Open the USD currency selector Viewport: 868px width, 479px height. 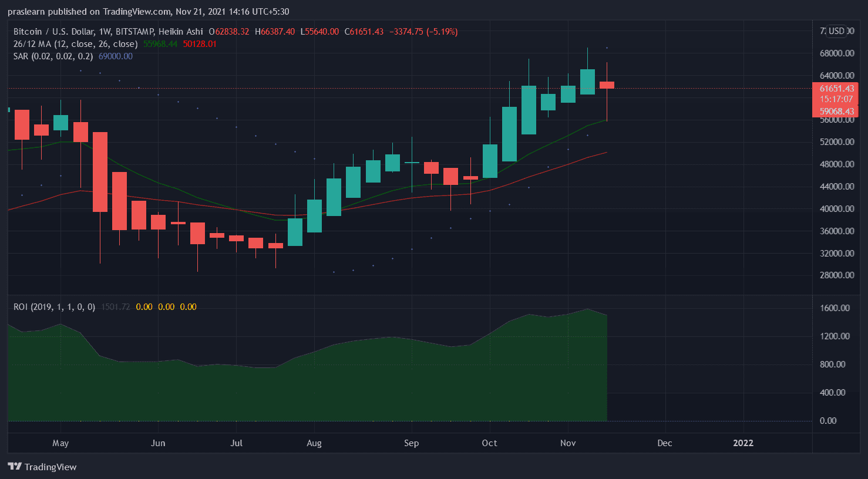(836, 31)
